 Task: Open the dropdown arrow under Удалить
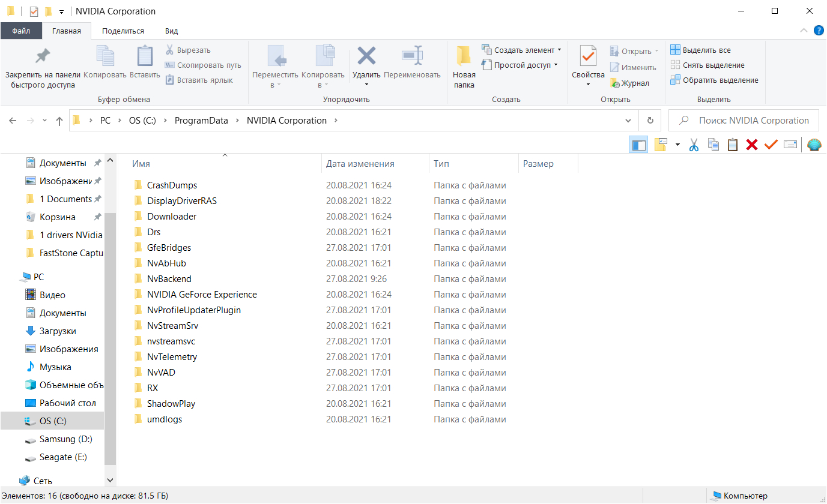coord(366,85)
